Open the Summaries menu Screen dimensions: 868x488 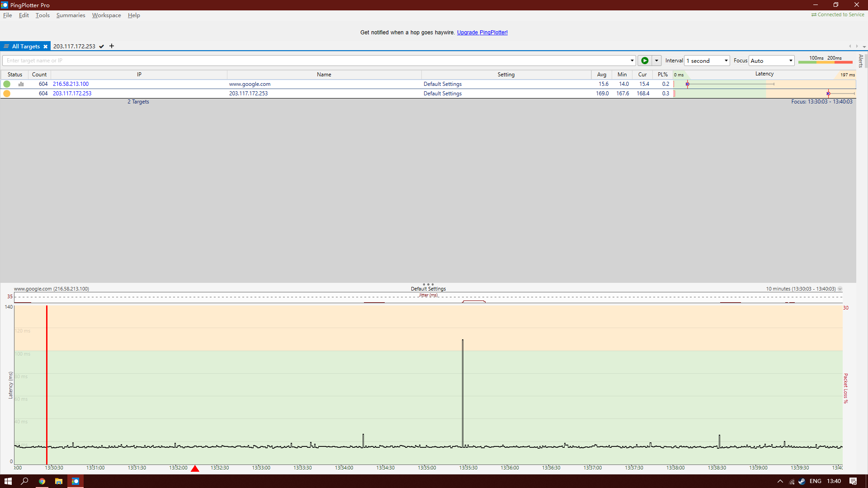(x=71, y=15)
